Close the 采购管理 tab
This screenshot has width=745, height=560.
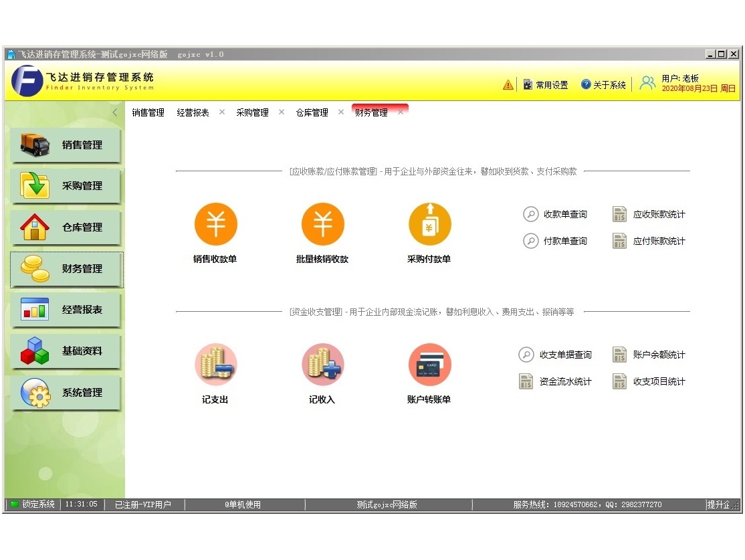tap(282, 112)
